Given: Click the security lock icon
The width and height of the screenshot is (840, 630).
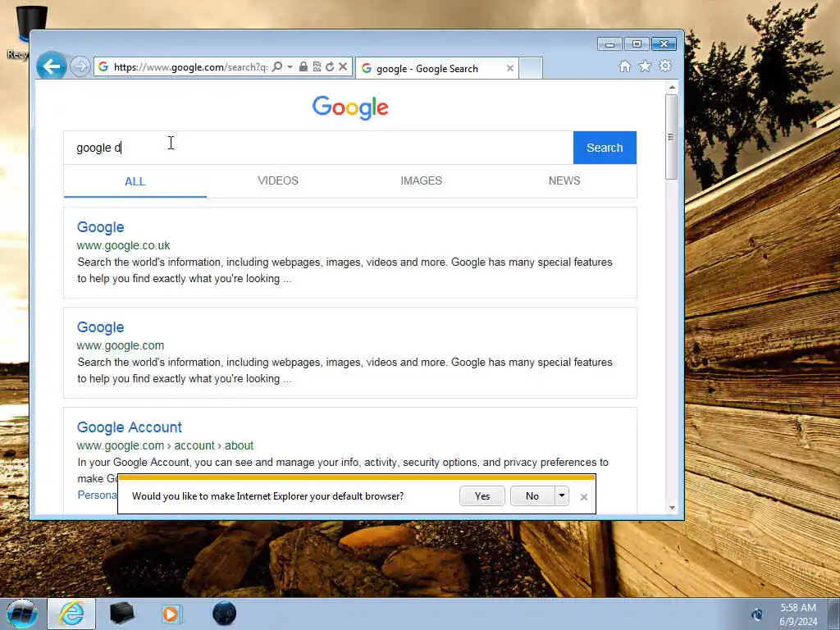Looking at the screenshot, I should pyautogui.click(x=304, y=66).
